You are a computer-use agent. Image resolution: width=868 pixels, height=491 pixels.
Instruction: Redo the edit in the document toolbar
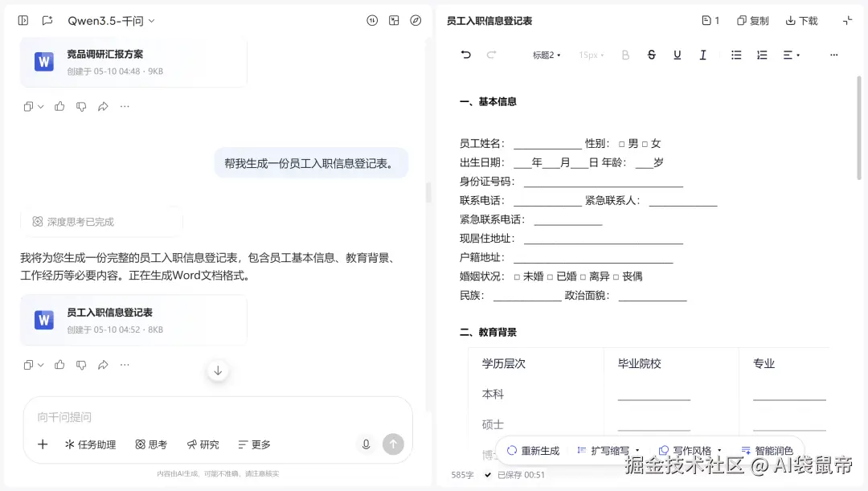tap(491, 55)
